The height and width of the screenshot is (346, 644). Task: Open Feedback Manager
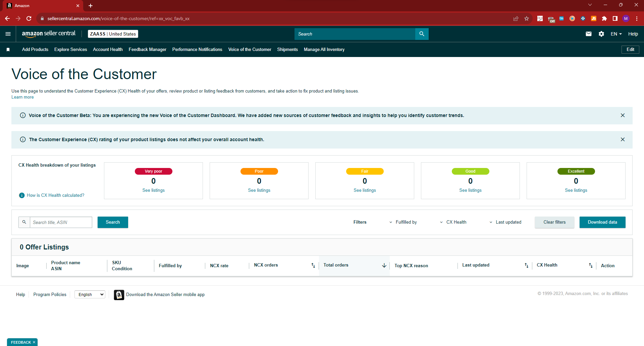(x=148, y=50)
